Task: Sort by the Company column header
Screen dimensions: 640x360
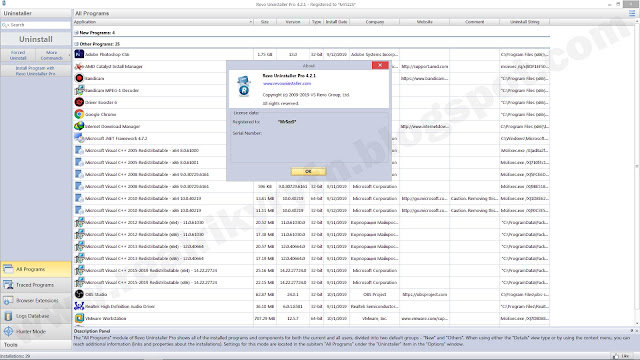Action: click(374, 22)
